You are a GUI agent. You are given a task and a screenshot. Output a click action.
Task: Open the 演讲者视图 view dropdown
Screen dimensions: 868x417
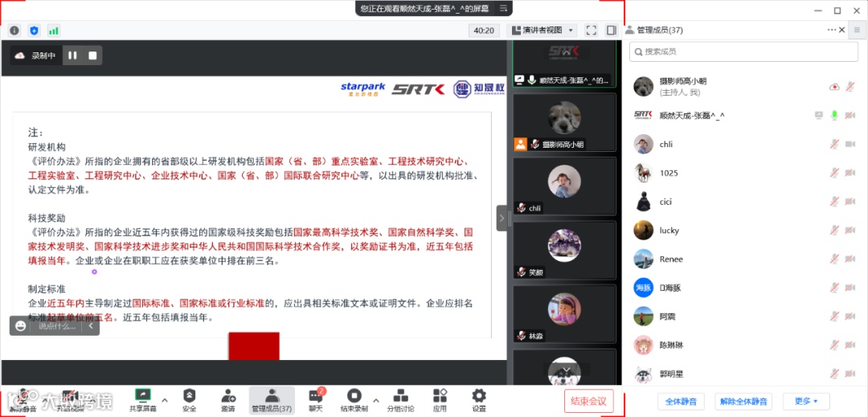[542, 31]
